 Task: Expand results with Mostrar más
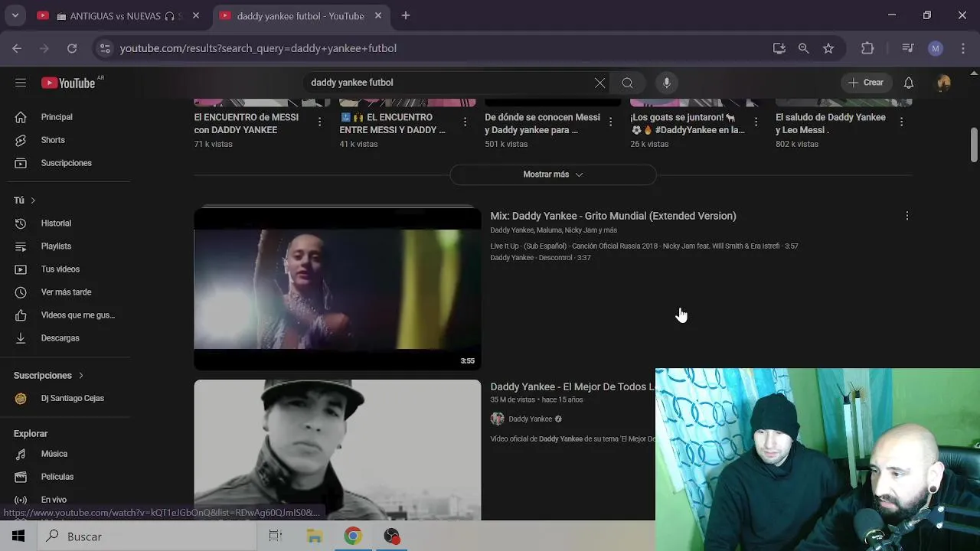[x=553, y=174]
